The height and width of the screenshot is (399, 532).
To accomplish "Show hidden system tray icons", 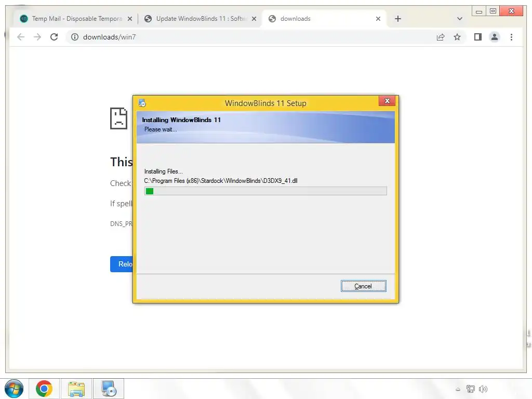I will [458, 389].
